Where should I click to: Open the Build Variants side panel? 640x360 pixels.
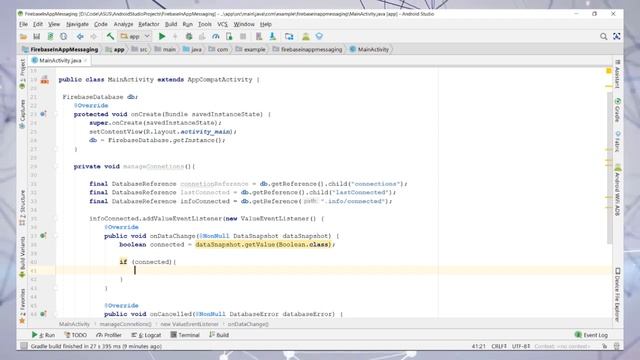[x=22, y=256]
